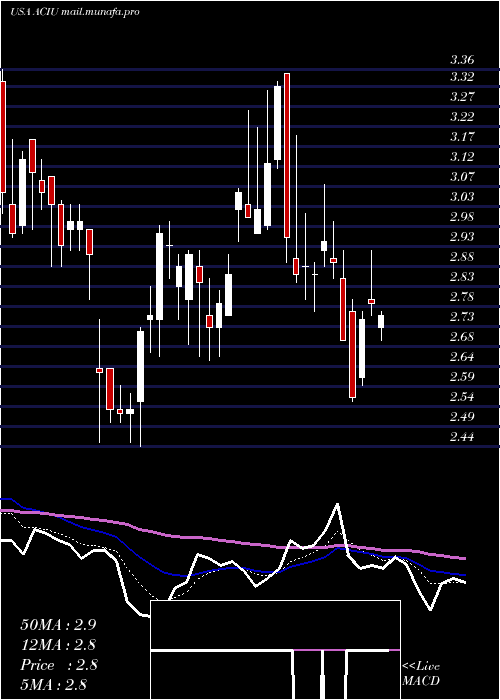Screen dimensions: 500x700
Task: Click the 3.07 price axis label
Action: click(x=462, y=177)
